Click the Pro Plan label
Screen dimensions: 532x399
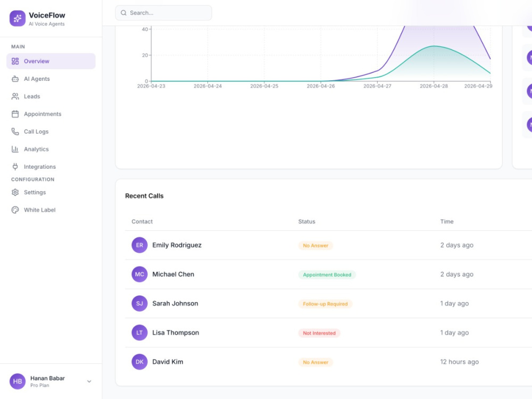click(x=40, y=385)
